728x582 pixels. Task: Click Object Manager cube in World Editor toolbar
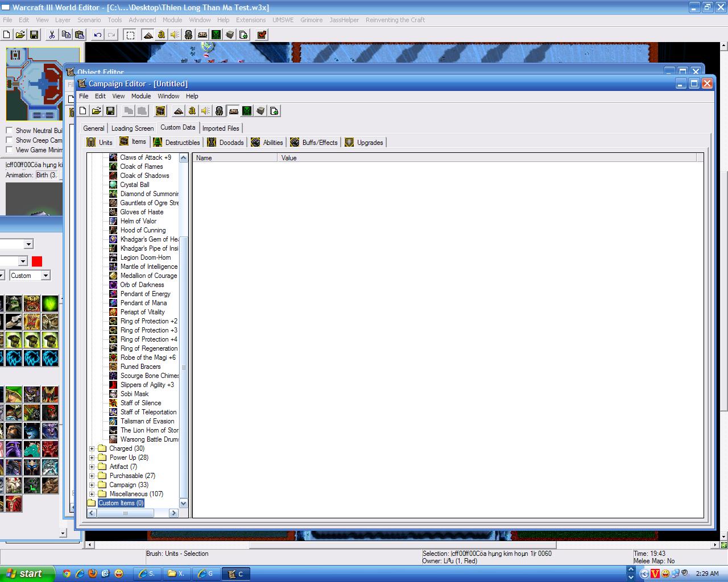click(x=230, y=35)
